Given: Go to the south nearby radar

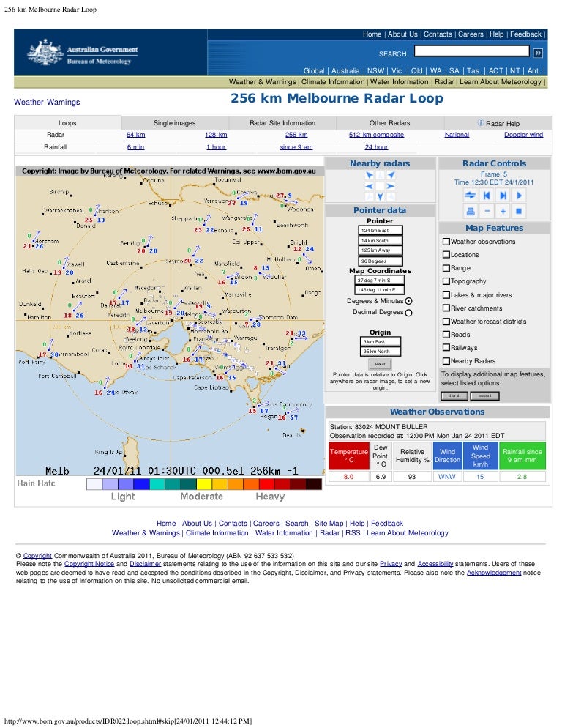Looking at the screenshot, I should 380,197.
